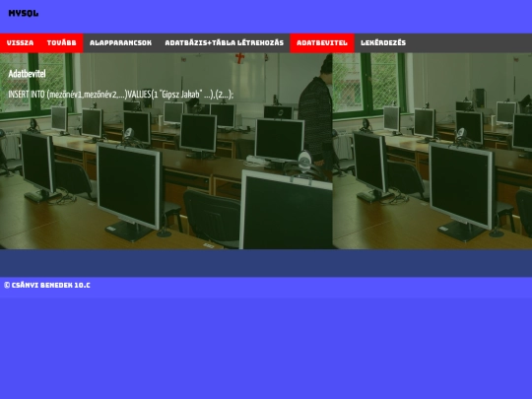Click the MYSQL site title
Image resolution: width=532 pixels, height=399 pixels.
(x=23, y=13)
